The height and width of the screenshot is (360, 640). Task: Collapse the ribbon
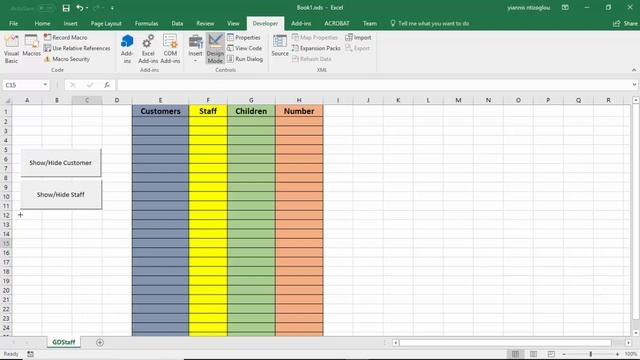click(634, 70)
